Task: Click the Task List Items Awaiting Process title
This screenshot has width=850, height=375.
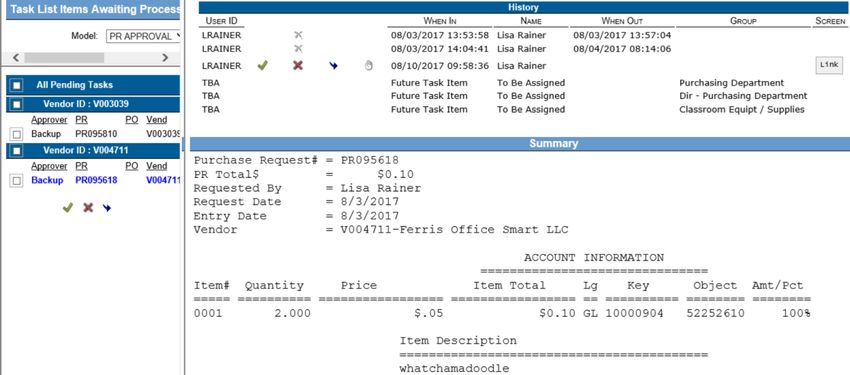Action: click(95, 10)
